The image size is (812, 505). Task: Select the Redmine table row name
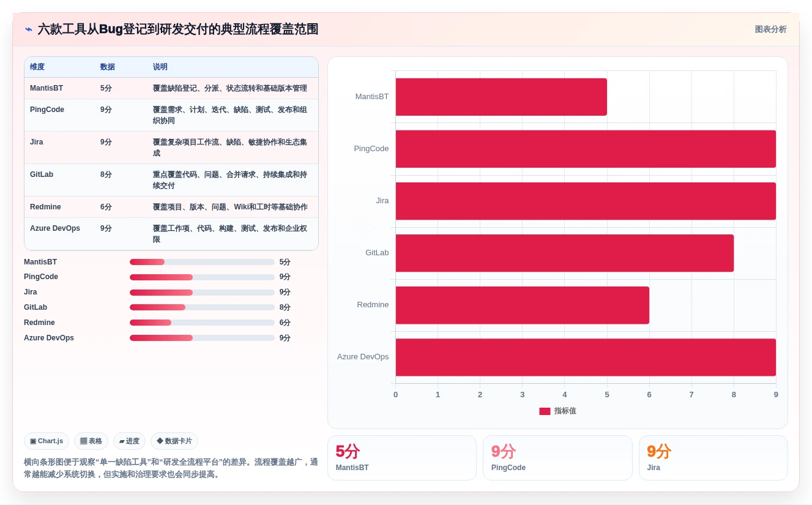(x=45, y=207)
